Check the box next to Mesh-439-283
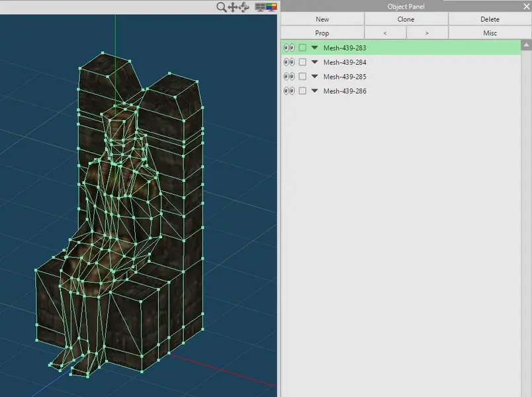Screen dimensions: 532x397 [302, 48]
